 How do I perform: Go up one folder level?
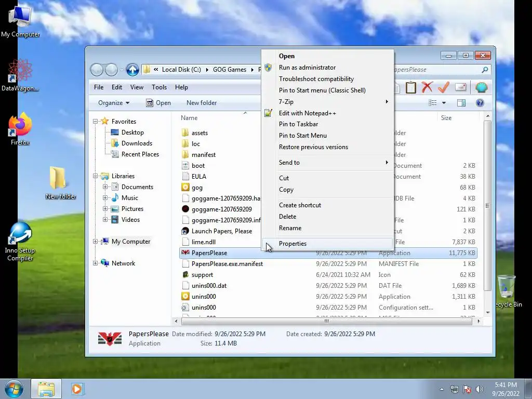pyautogui.click(x=132, y=70)
